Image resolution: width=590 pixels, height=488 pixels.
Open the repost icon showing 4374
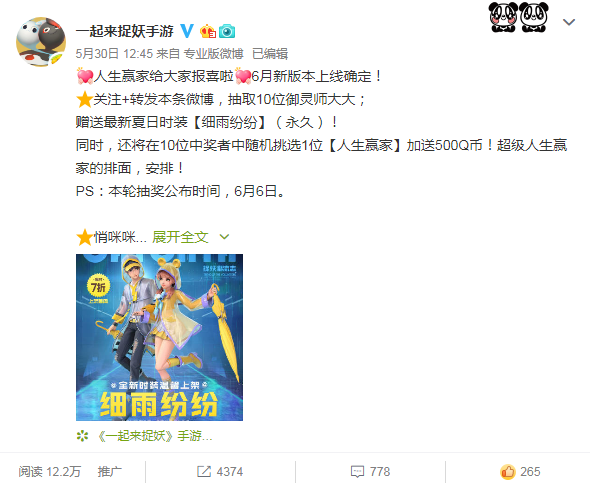tap(220, 471)
